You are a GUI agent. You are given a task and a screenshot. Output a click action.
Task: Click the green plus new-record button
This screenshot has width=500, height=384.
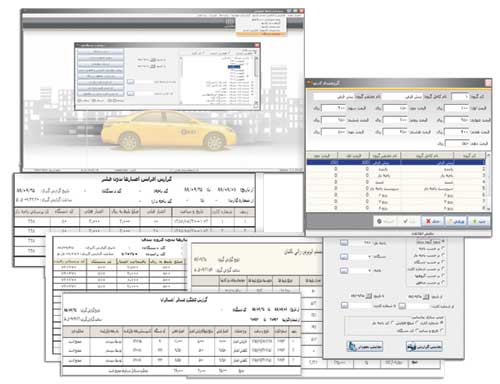(x=479, y=221)
